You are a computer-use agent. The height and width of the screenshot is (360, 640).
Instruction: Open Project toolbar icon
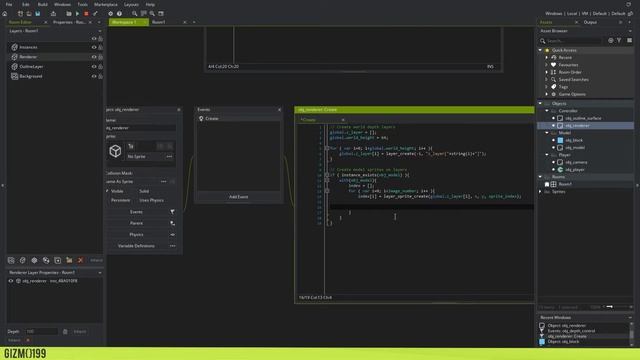[x=29, y=13]
